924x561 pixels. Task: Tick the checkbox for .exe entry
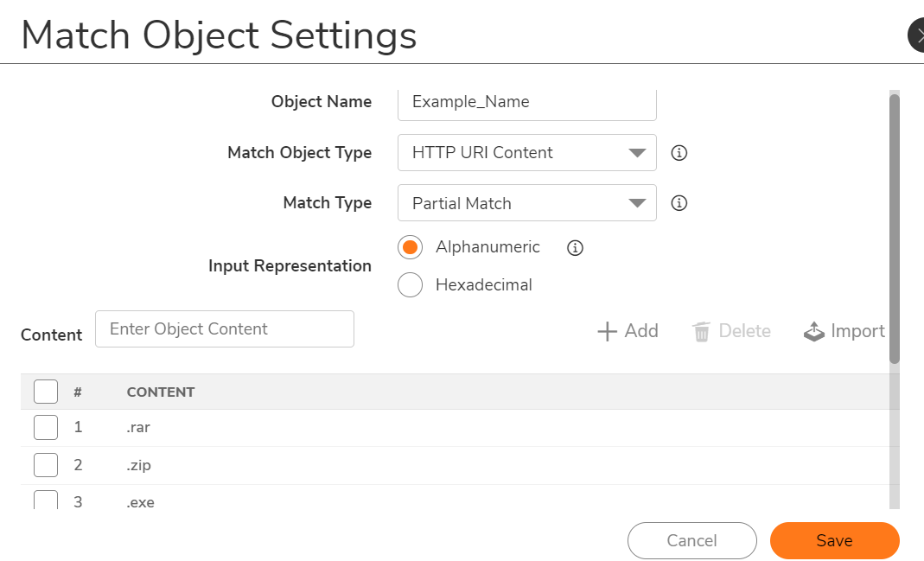[x=46, y=500]
